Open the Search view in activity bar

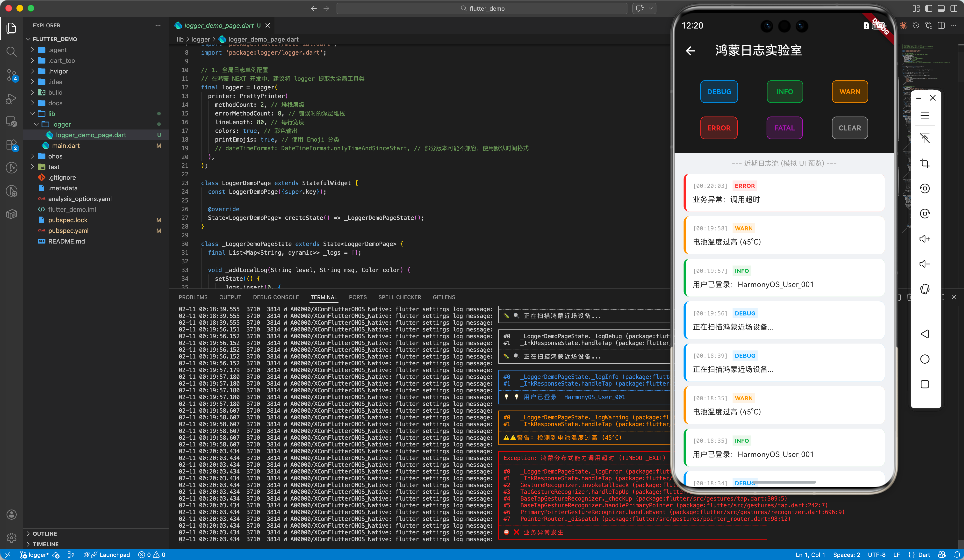(x=12, y=51)
